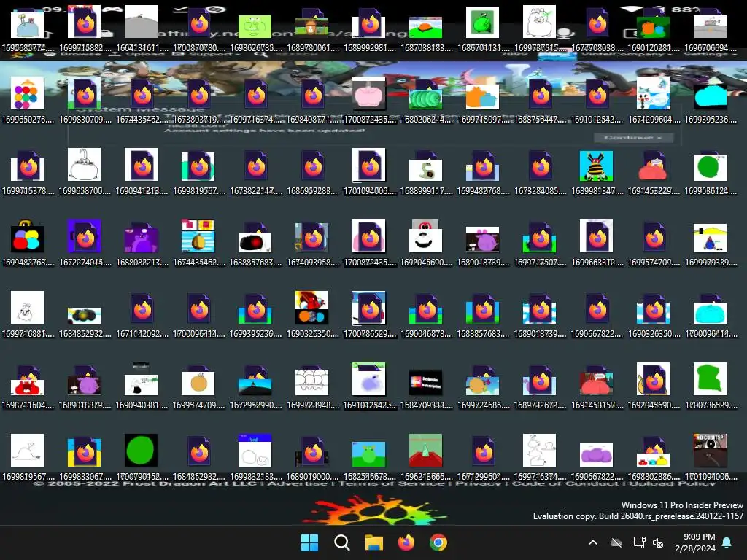The height and width of the screenshot is (560, 747).
Task: Select desktop file 1699715882
Action: (85, 29)
